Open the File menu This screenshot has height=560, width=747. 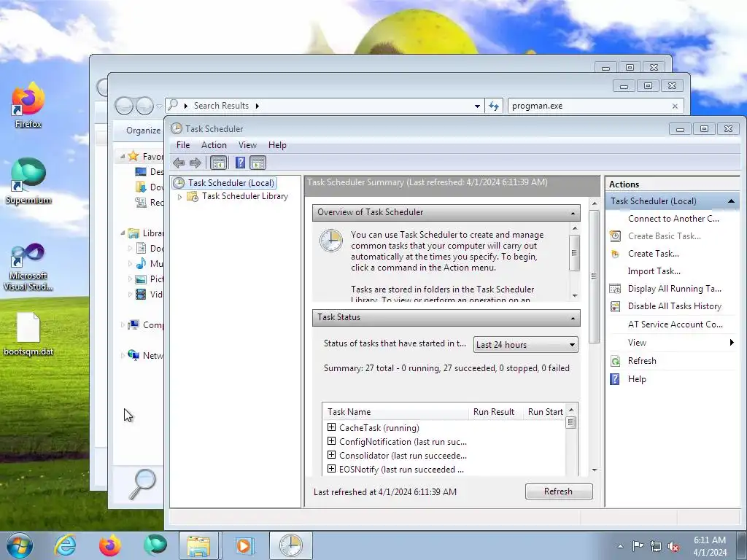pyautogui.click(x=183, y=145)
